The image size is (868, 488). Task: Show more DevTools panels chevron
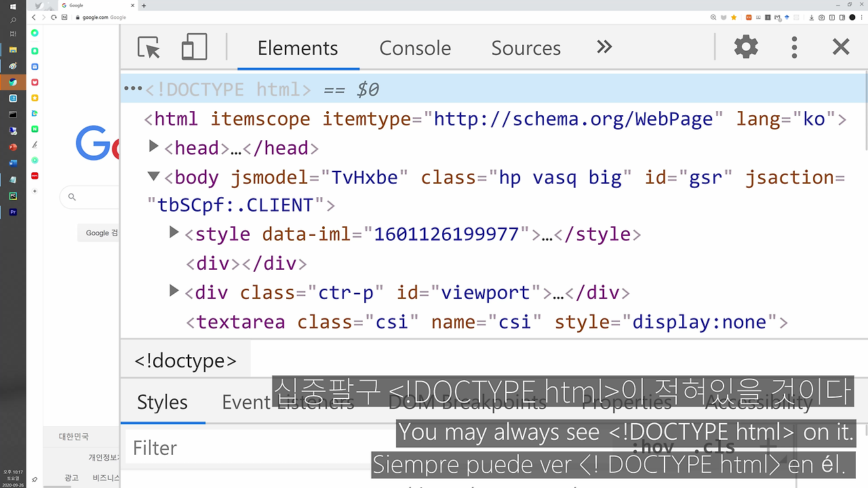click(604, 47)
